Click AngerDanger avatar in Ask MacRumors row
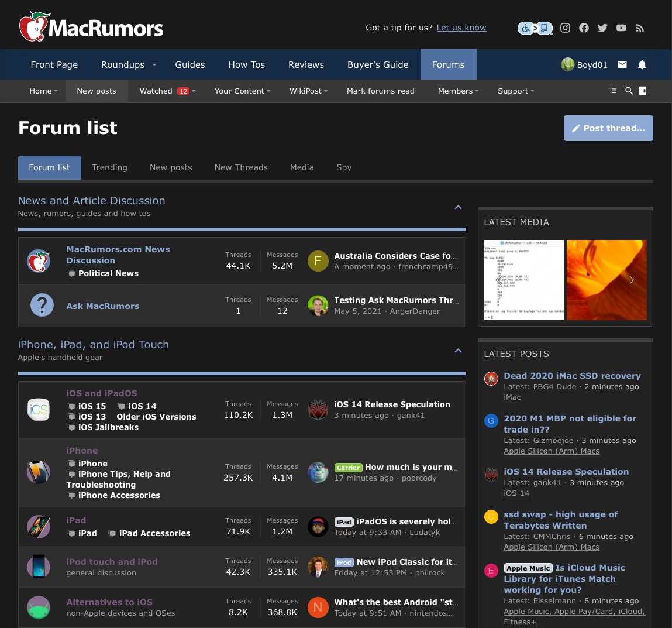 pos(318,306)
